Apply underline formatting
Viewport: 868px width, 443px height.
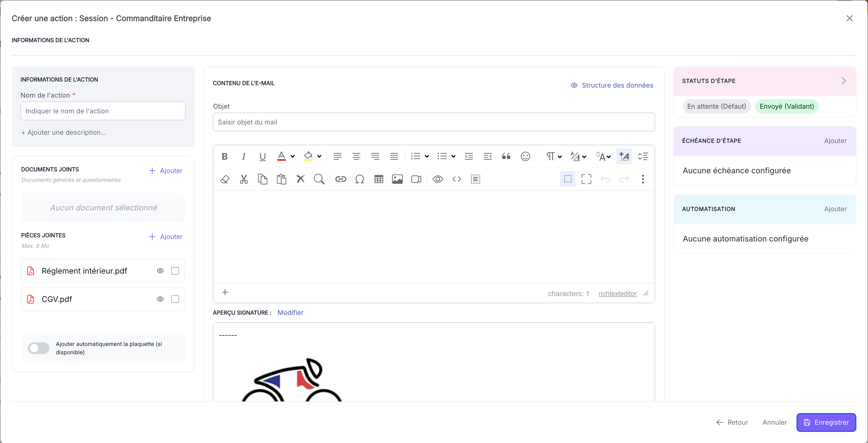pyautogui.click(x=262, y=156)
